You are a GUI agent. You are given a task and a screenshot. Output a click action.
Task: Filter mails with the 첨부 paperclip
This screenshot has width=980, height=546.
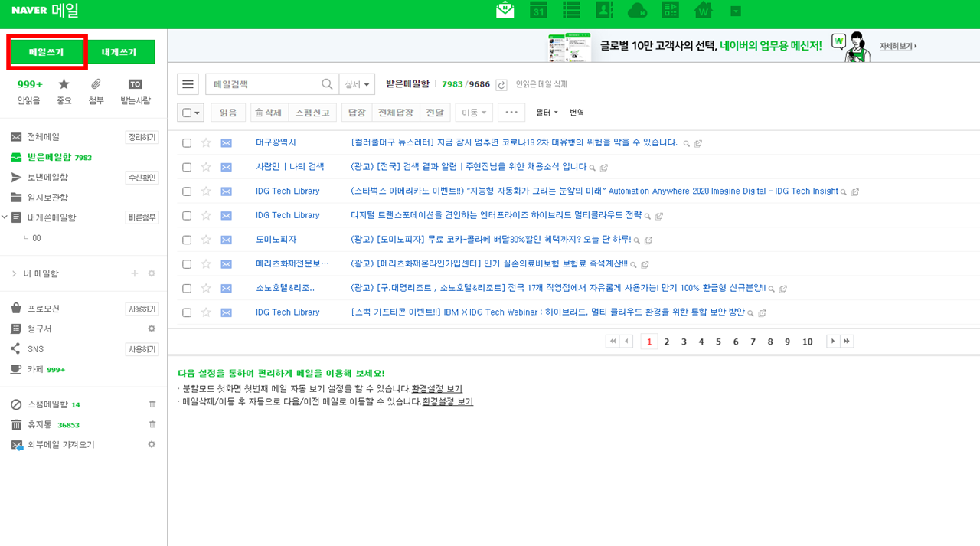[x=96, y=91]
